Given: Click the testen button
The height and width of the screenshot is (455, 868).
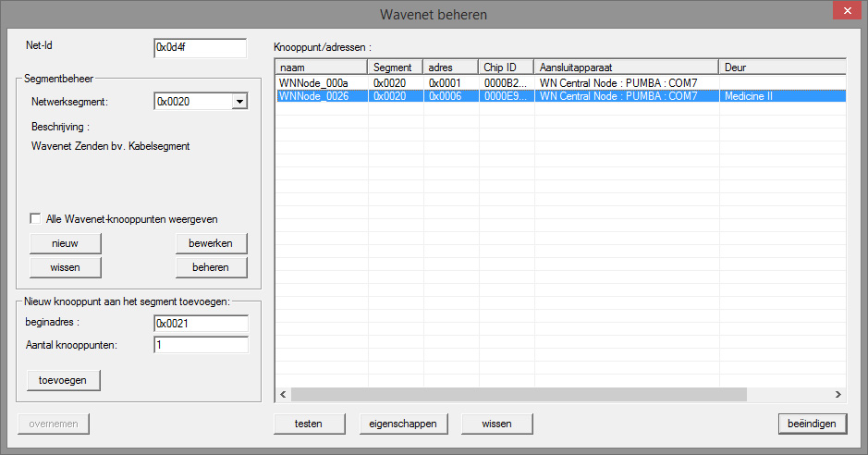Looking at the screenshot, I should 308,424.
